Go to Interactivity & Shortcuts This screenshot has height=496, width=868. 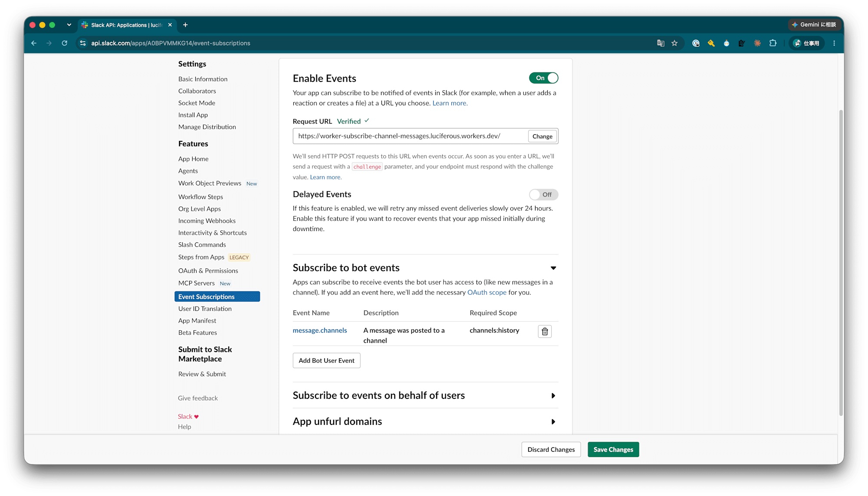click(x=212, y=233)
